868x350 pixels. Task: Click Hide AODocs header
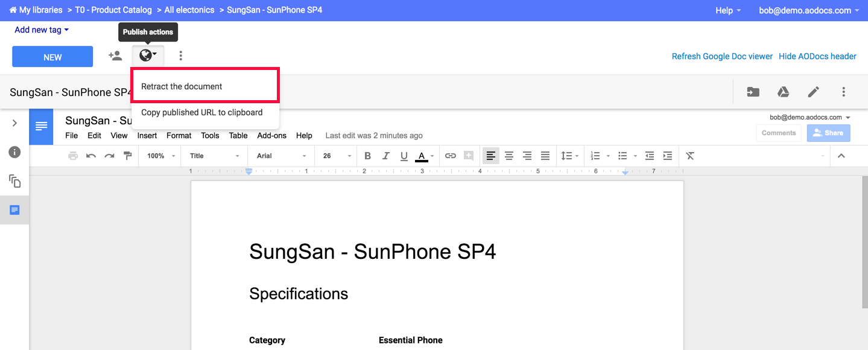[817, 56]
